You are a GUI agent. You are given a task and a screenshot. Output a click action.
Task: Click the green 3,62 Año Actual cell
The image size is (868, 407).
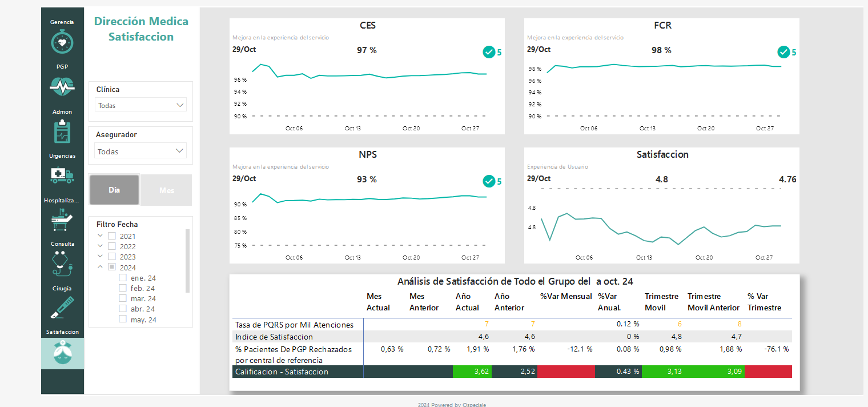(x=471, y=372)
